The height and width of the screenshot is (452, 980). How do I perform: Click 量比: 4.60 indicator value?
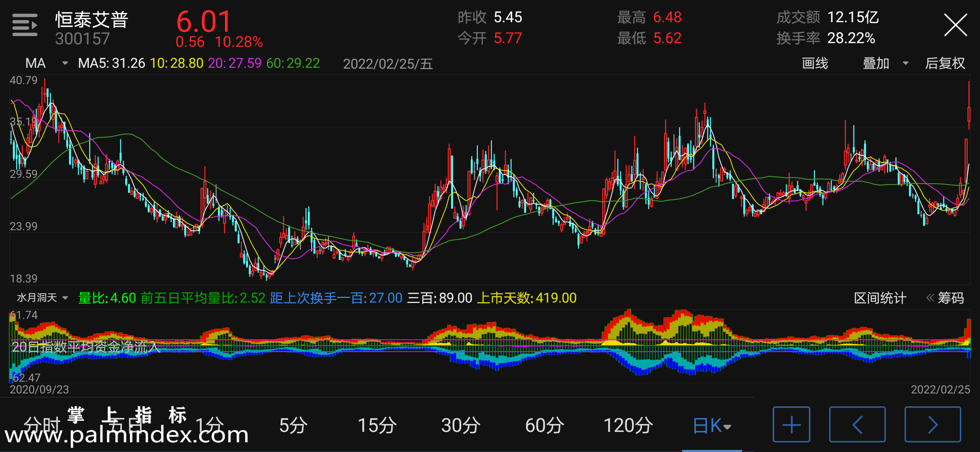tap(107, 298)
